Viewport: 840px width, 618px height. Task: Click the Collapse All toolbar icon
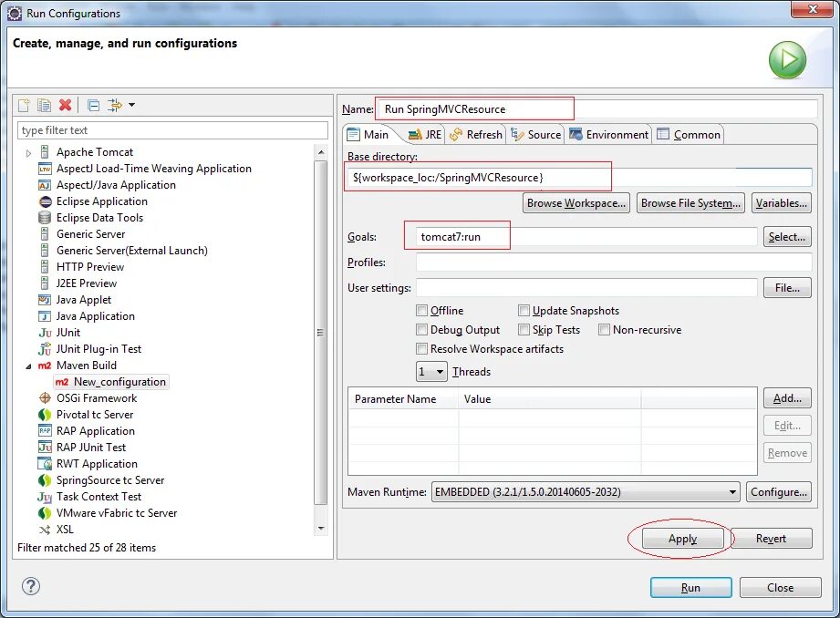[x=93, y=105]
